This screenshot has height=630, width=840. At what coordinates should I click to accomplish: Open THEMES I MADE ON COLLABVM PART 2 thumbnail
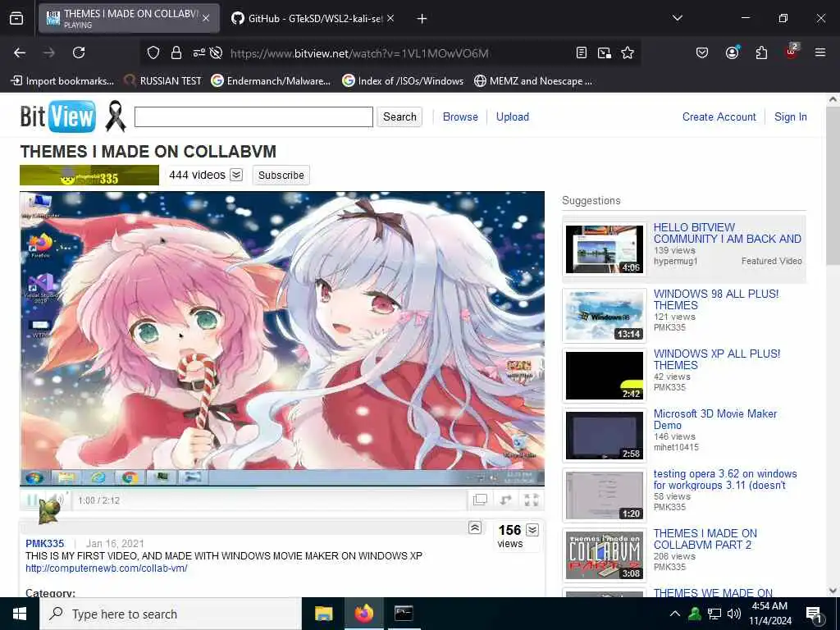(x=605, y=555)
